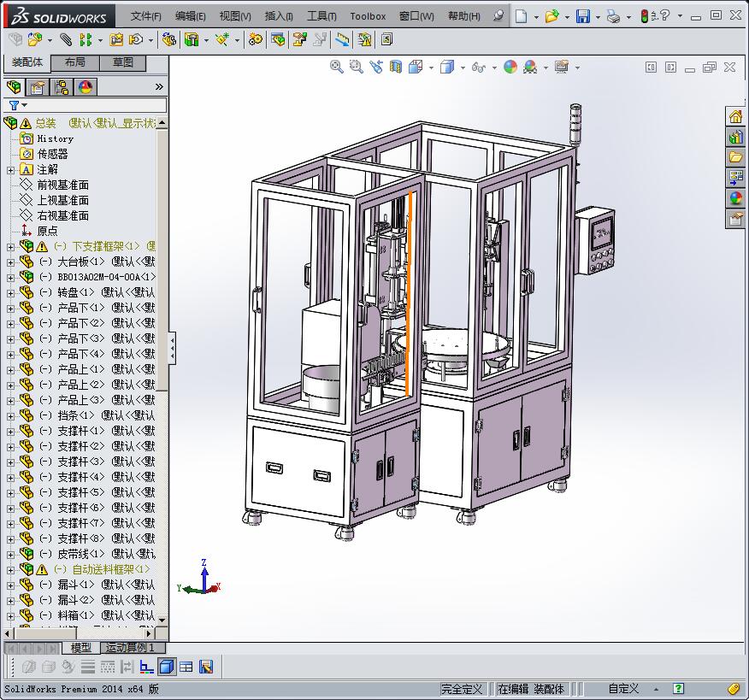Screen dimensions: 749x700
Task: Expand the 转盘<1> tree node
Action: click(x=10, y=292)
